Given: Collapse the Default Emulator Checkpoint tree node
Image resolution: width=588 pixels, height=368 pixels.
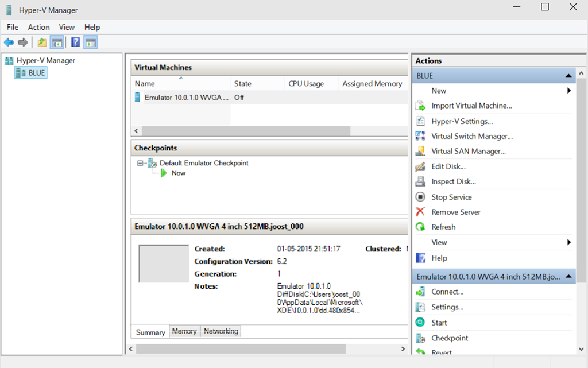Looking at the screenshot, I should click(x=140, y=163).
